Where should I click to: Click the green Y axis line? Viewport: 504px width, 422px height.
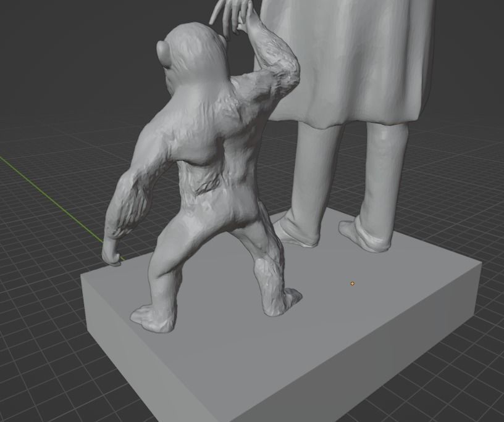click(51, 199)
